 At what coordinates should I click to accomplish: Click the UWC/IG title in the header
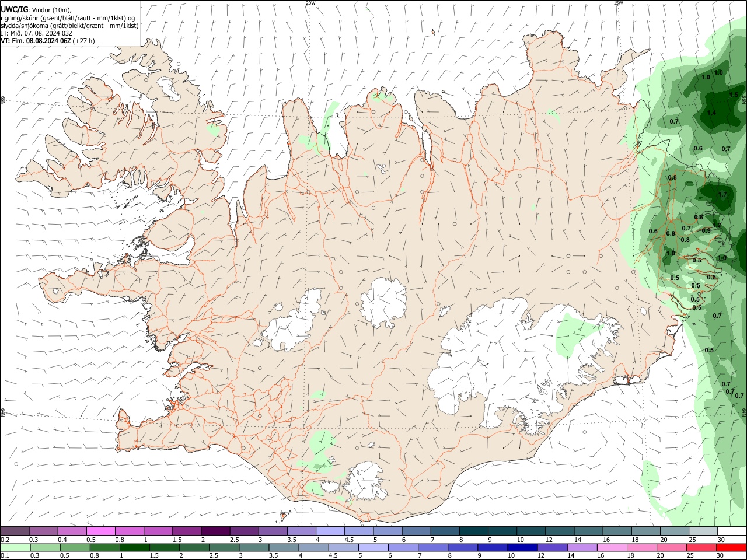(x=14, y=9)
